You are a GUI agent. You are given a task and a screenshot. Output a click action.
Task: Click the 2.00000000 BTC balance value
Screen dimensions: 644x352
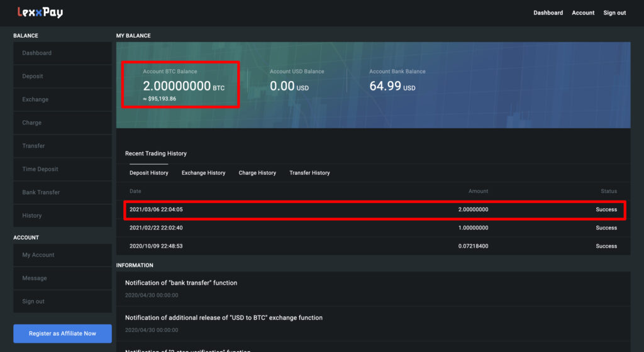184,86
